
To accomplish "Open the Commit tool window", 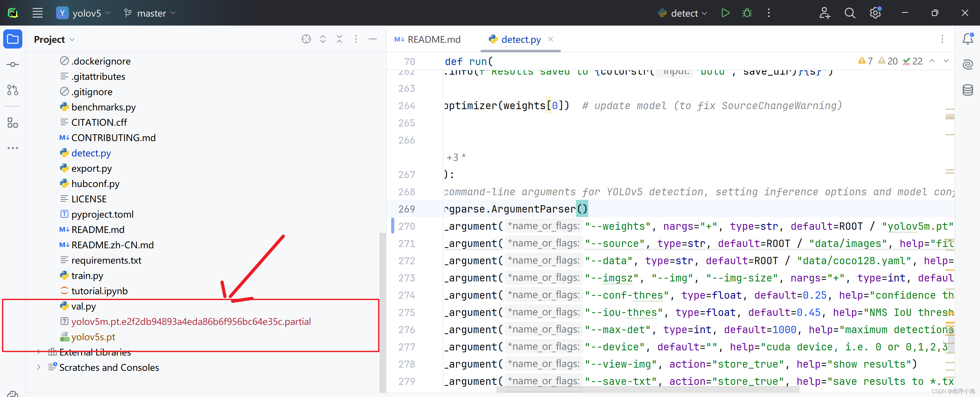I will [12, 65].
